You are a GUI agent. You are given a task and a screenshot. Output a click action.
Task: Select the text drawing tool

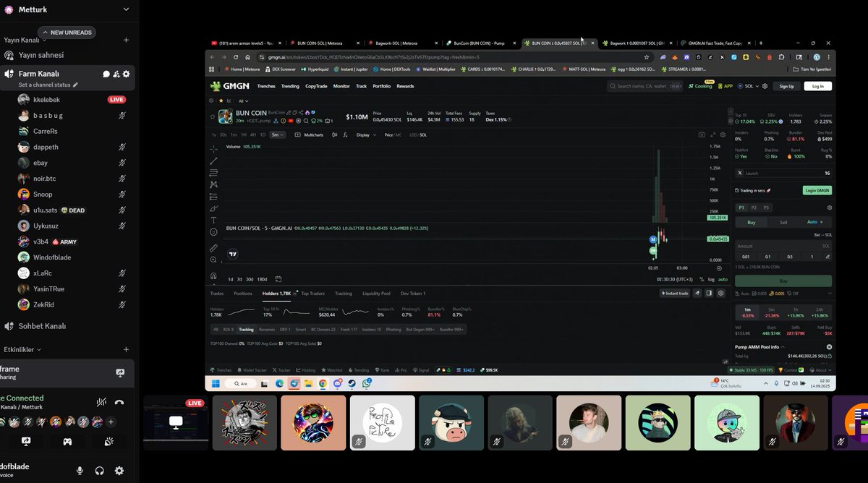(x=213, y=220)
